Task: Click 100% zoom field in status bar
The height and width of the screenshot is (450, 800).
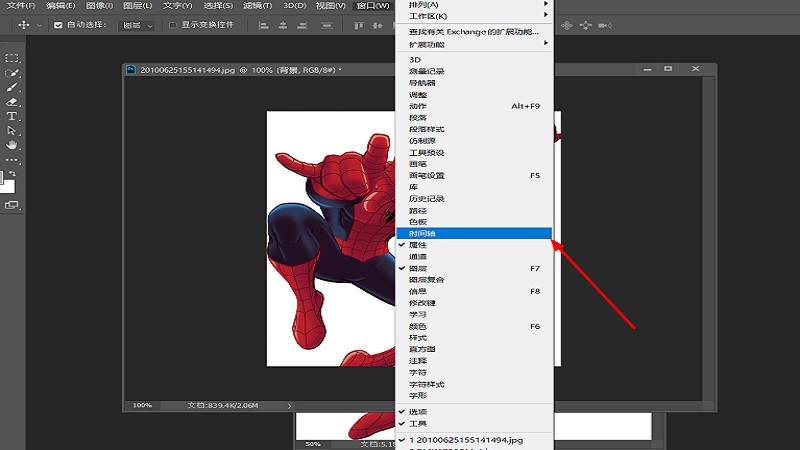Action: [x=142, y=405]
